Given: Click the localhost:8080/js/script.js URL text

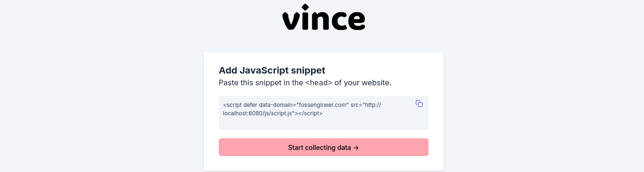Looking at the screenshot, I should pyautogui.click(x=258, y=113).
